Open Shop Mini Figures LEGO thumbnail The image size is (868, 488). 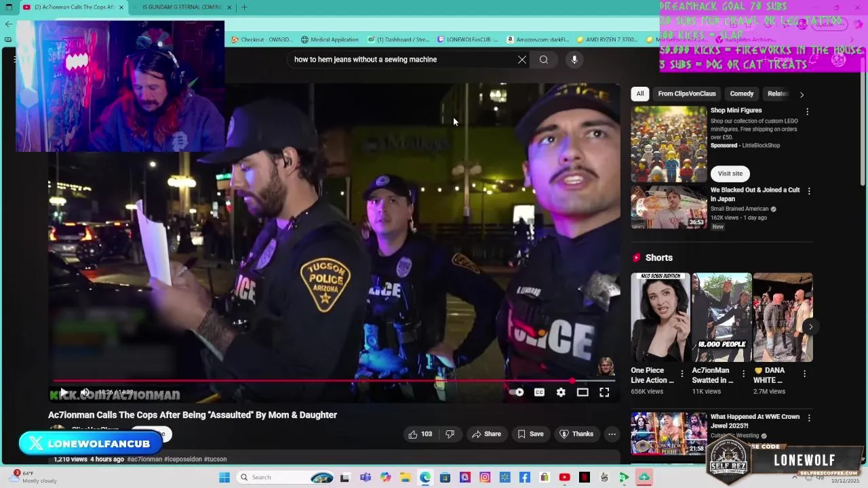click(669, 144)
